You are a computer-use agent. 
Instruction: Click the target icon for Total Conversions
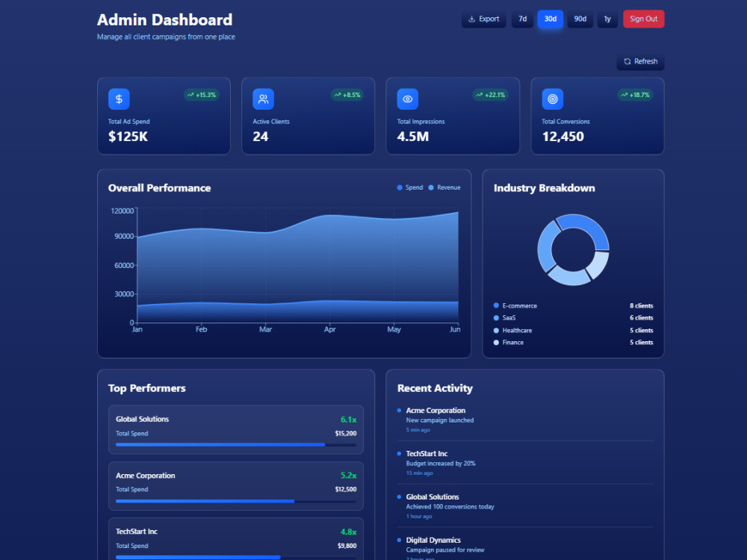tap(552, 99)
